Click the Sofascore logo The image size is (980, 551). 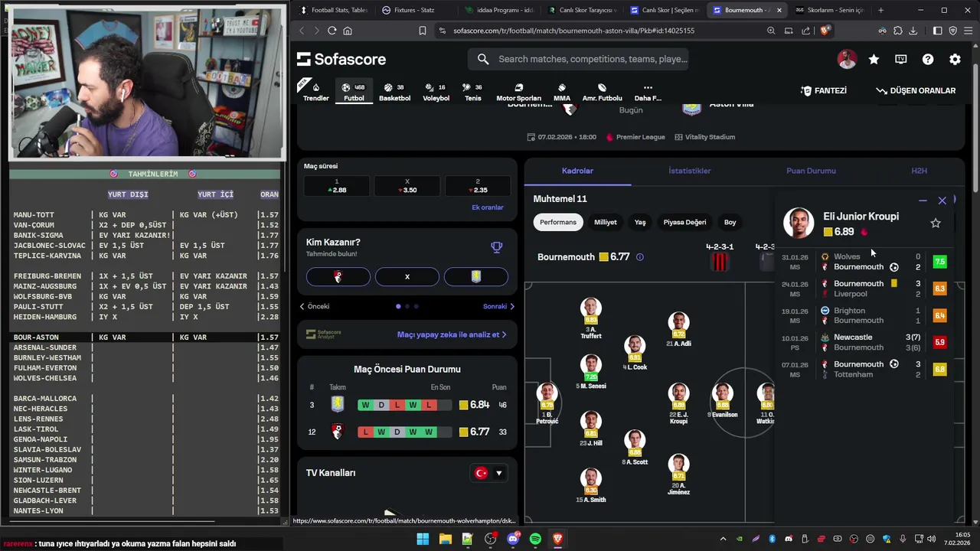341,59
